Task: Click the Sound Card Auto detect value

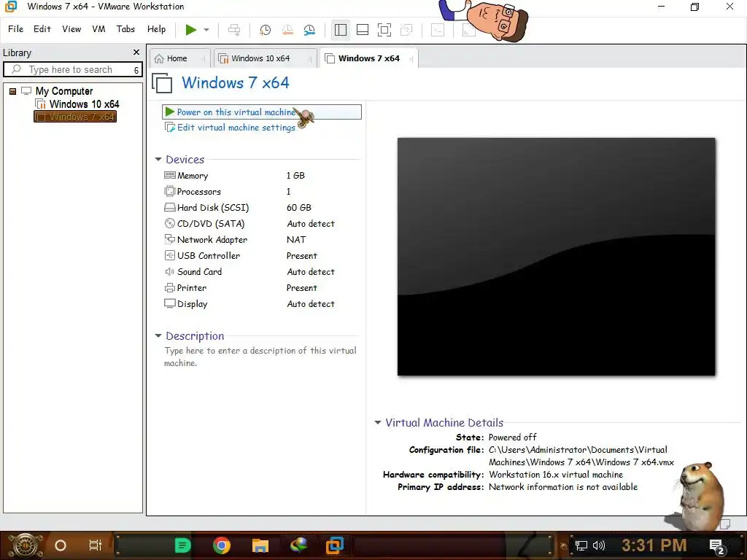Action: [x=311, y=272]
